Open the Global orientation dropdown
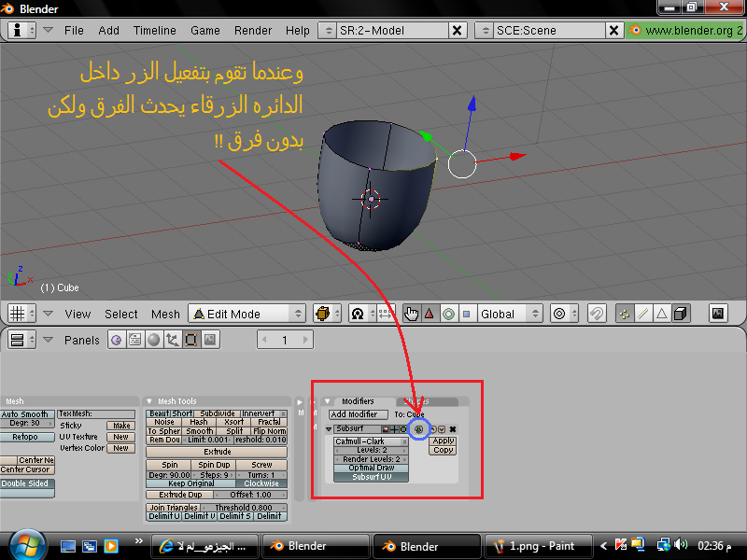 coord(510,314)
